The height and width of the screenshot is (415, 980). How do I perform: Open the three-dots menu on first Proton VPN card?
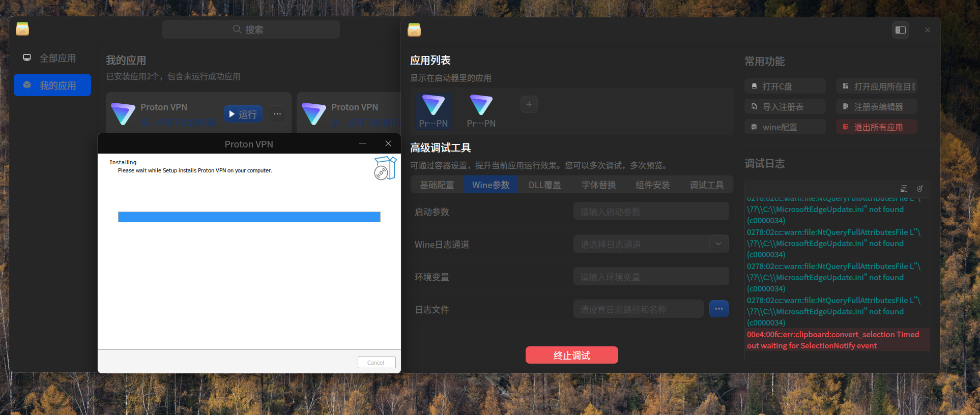[x=277, y=114]
